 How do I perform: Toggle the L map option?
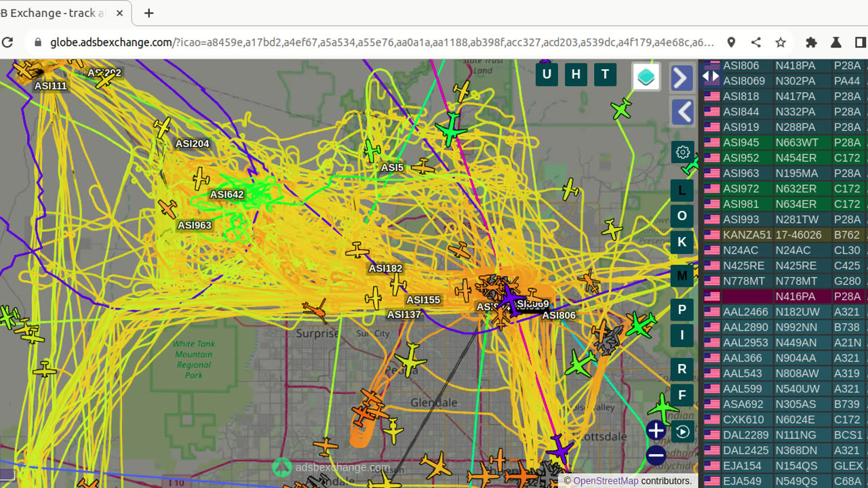click(682, 190)
